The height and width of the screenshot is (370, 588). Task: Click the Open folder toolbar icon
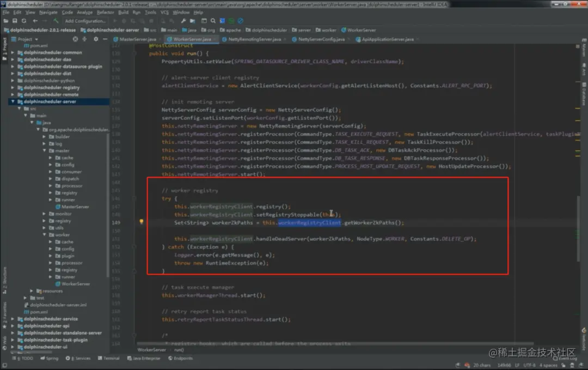(6, 21)
